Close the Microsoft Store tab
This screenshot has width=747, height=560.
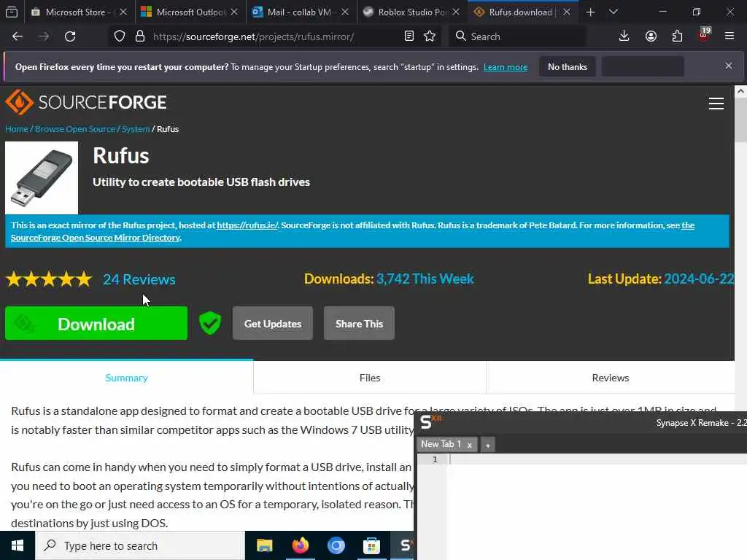123,12
